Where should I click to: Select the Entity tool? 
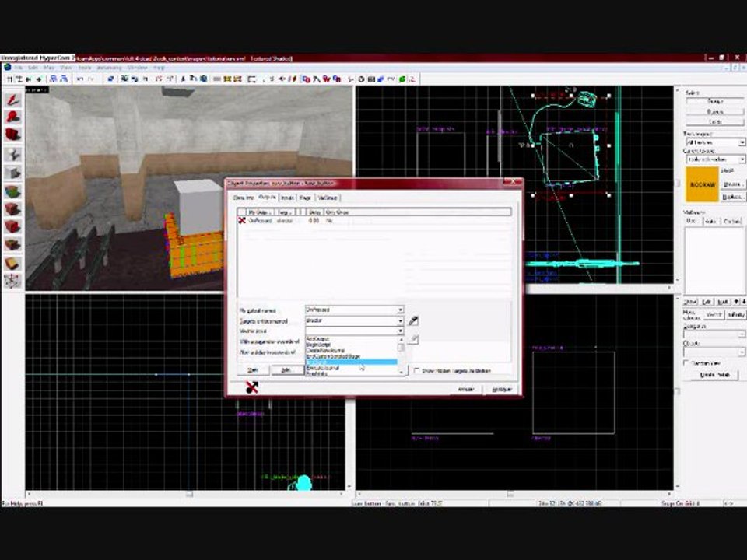[13, 154]
